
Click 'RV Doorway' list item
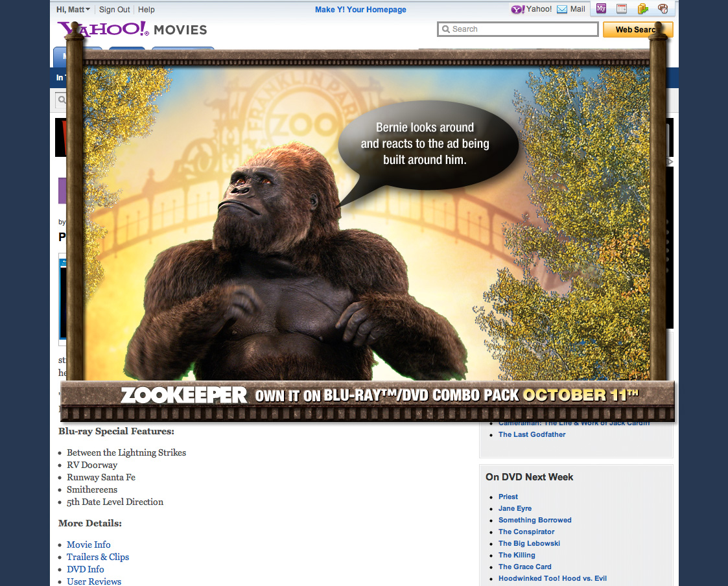pyautogui.click(x=92, y=465)
